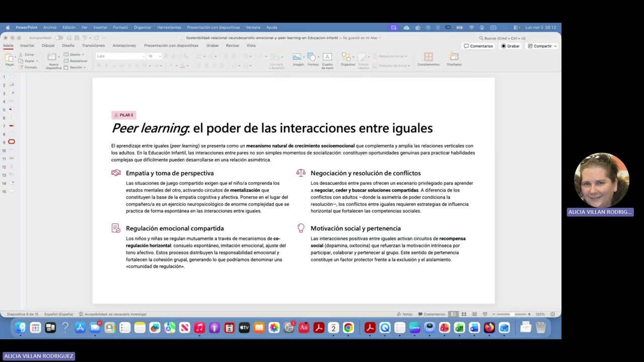Click the Pegar clipboard icon

[x=9, y=58]
